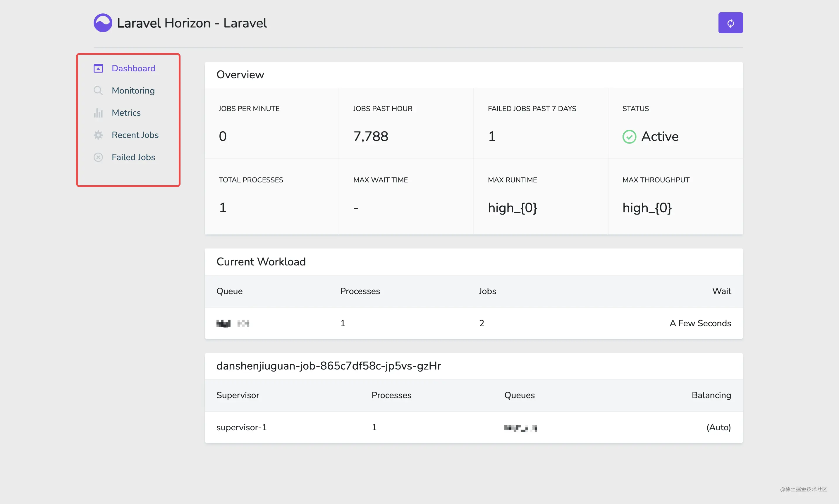Click the Jobs Past Hour value 7,788
839x504 pixels.
point(371,137)
